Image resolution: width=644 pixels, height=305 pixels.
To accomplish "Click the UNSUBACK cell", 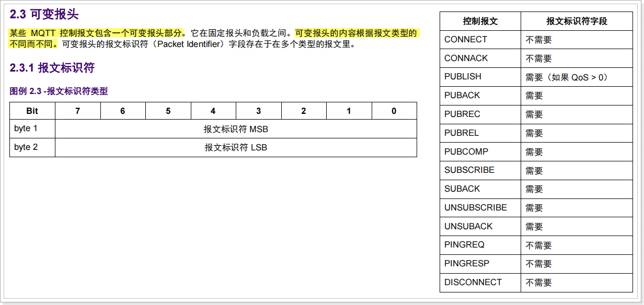I will click(480, 227).
